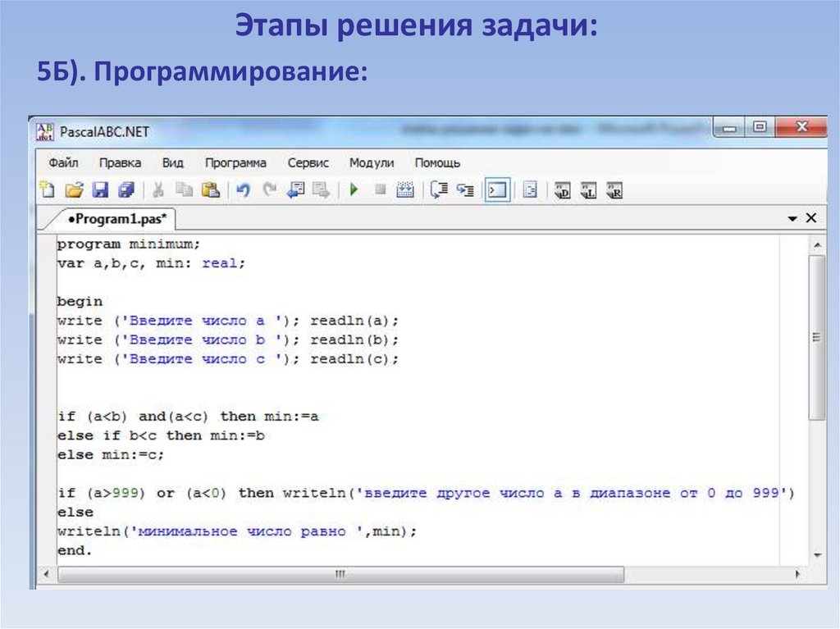Click the horizontal scrollbar left arrow
This screenshot has width=840, height=629.
pos(47,574)
